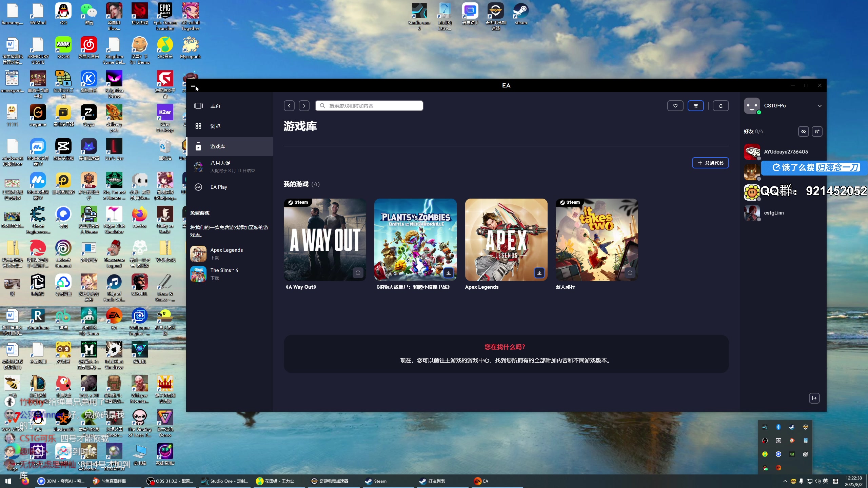Open the steam desktop shortcut
868x488 pixels.
521,14
